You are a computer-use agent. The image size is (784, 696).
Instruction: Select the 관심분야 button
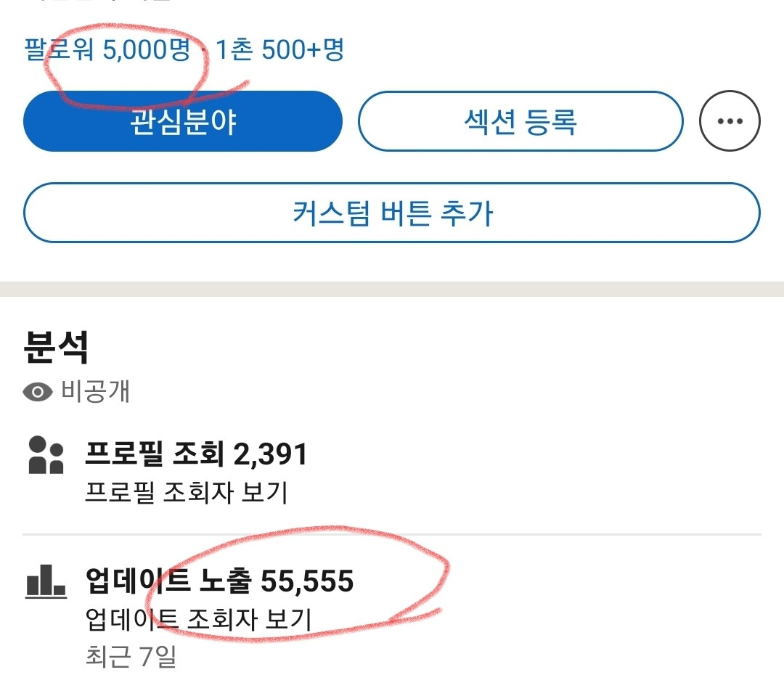click(x=182, y=122)
